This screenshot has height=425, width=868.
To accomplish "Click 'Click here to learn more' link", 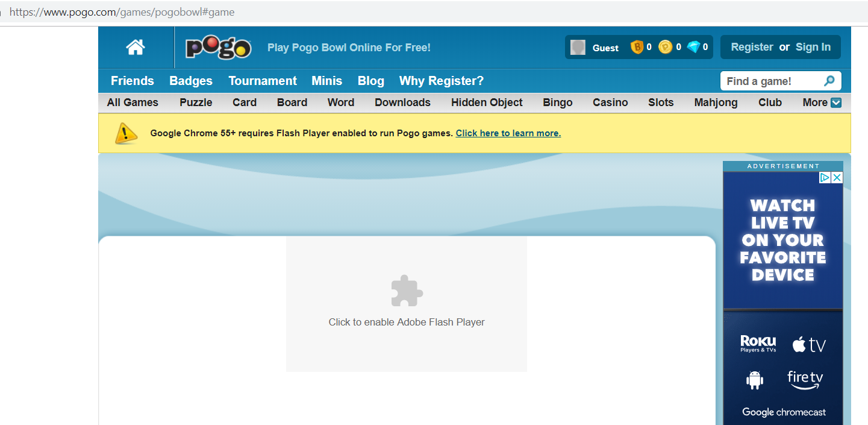I will tap(508, 133).
